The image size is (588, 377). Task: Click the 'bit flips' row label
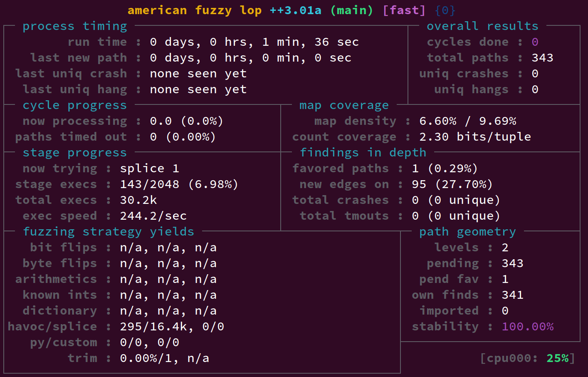click(64, 248)
